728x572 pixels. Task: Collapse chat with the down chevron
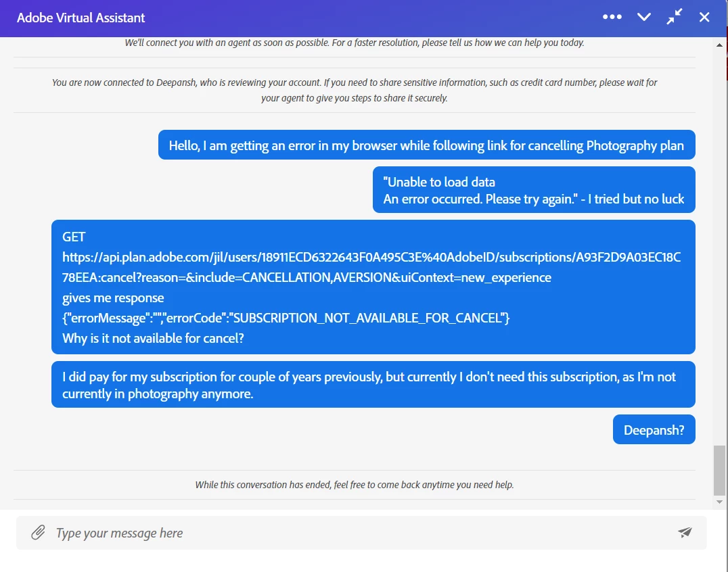[x=644, y=17]
